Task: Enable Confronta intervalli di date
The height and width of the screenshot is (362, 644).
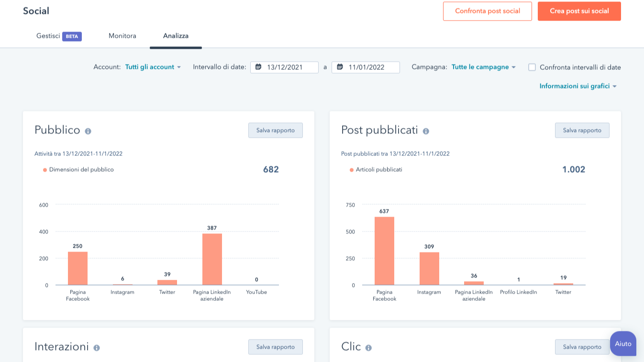Action: point(532,67)
